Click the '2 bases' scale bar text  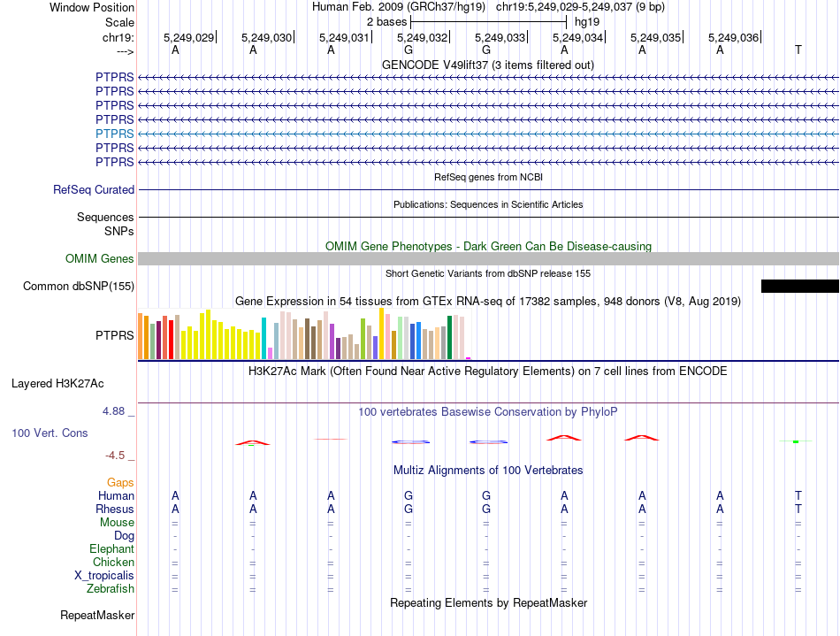[x=386, y=22]
